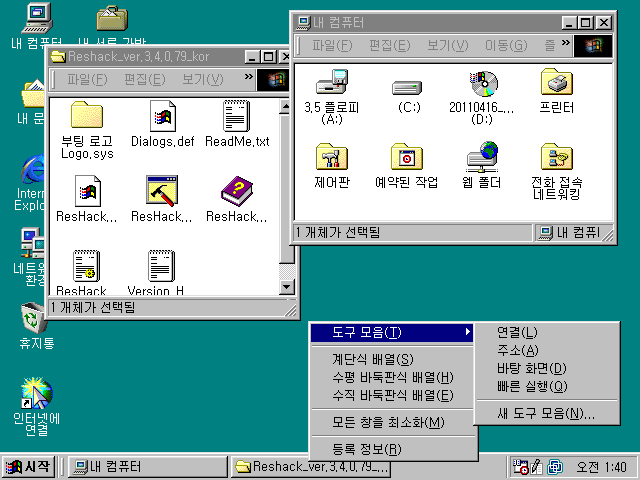Switch to 내 컴퓨터 taskbar button
Viewport: 640px width, 480px height.
(x=147, y=467)
